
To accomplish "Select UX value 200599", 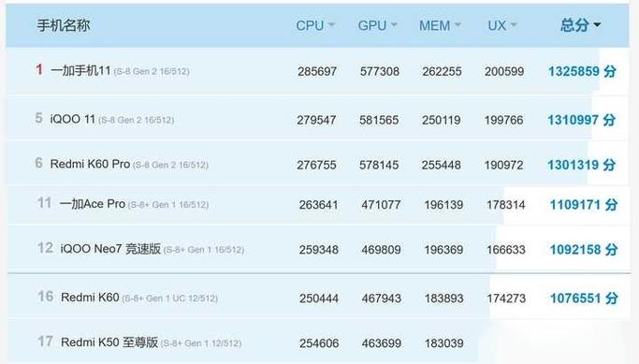I will pos(504,72).
